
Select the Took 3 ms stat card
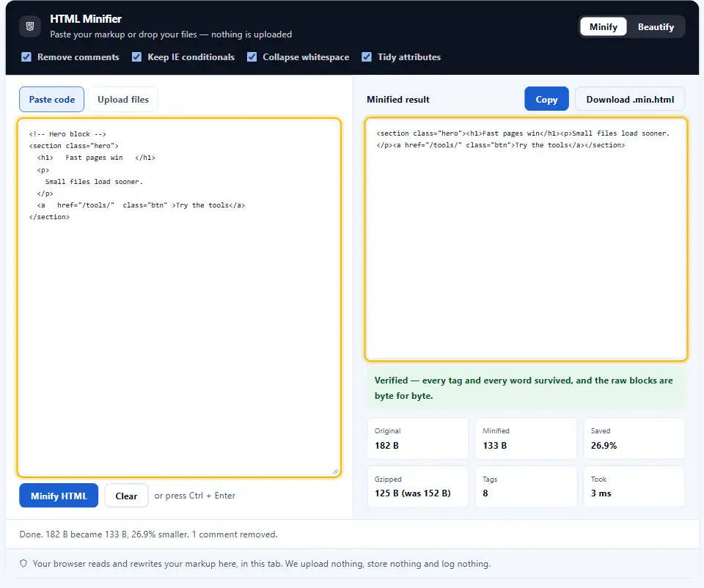pyautogui.click(x=634, y=487)
